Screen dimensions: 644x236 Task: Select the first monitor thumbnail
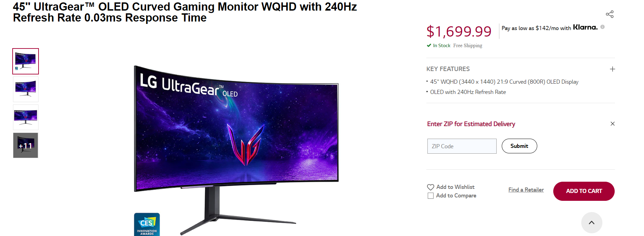coord(26,61)
